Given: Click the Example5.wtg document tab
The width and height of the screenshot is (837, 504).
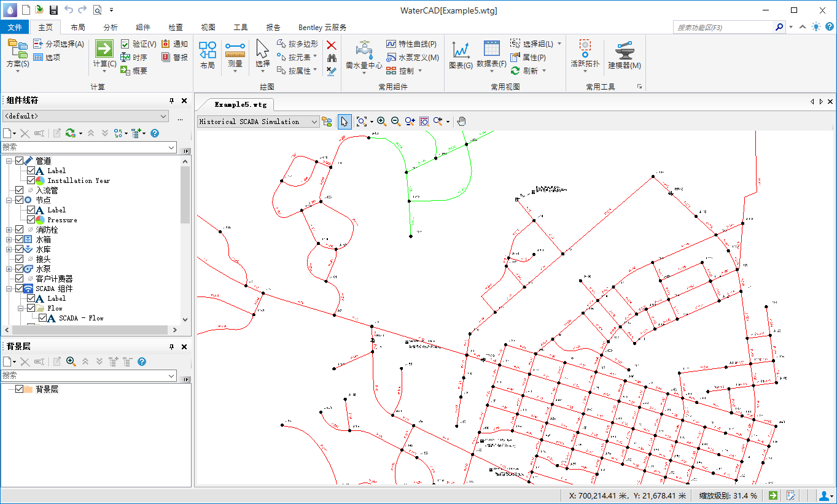Looking at the screenshot, I should tap(241, 104).
